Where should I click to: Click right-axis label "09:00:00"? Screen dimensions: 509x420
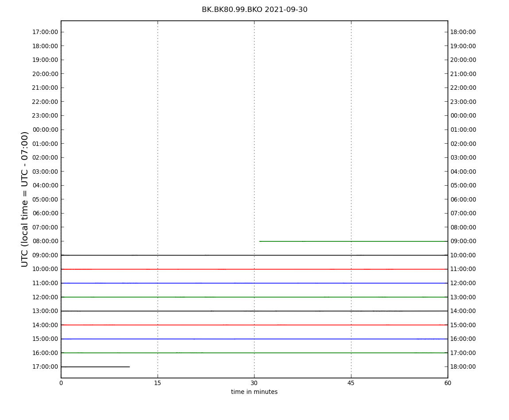coord(463,241)
